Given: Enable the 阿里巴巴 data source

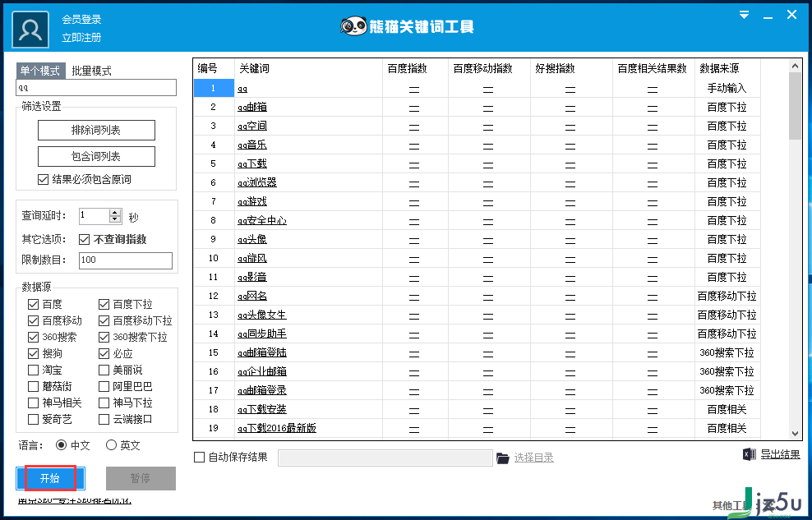Looking at the screenshot, I should coord(104,386).
